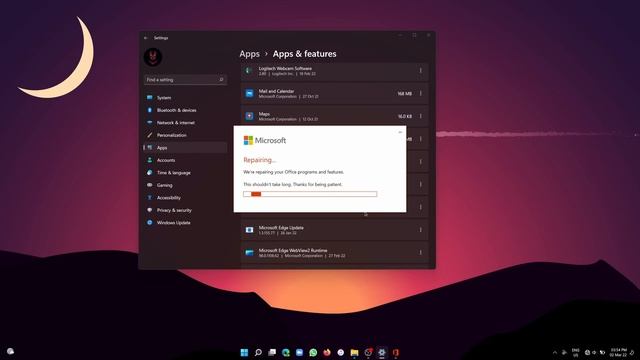Click the Edge WebView2 Runtime app icon
The image size is (640, 360).
pyautogui.click(x=249, y=253)
